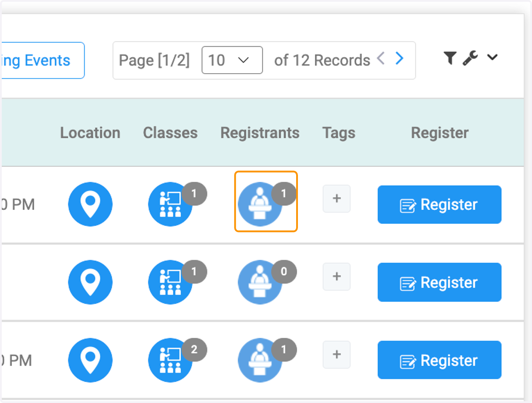Open the records-per-page dropdown showing 10
Viewport: 532px width, 403px height.
232,60
